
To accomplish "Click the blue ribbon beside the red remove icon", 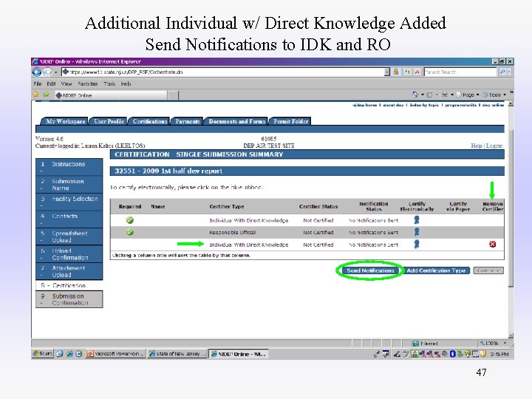I will click(x=417, y=244).
